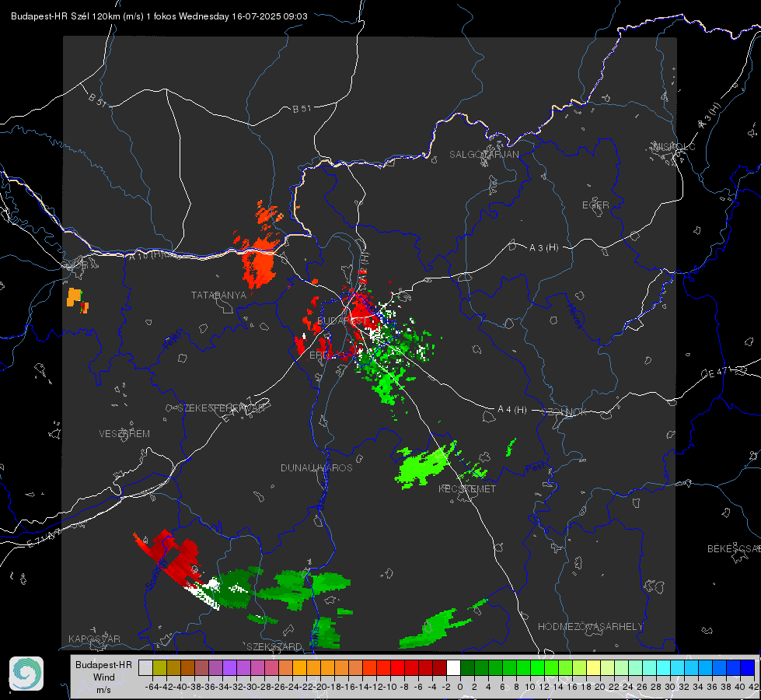Select the orange-red swatch between -14 and -12
The height and width of the screenshot is (700, 761).
tap(369, 667)
